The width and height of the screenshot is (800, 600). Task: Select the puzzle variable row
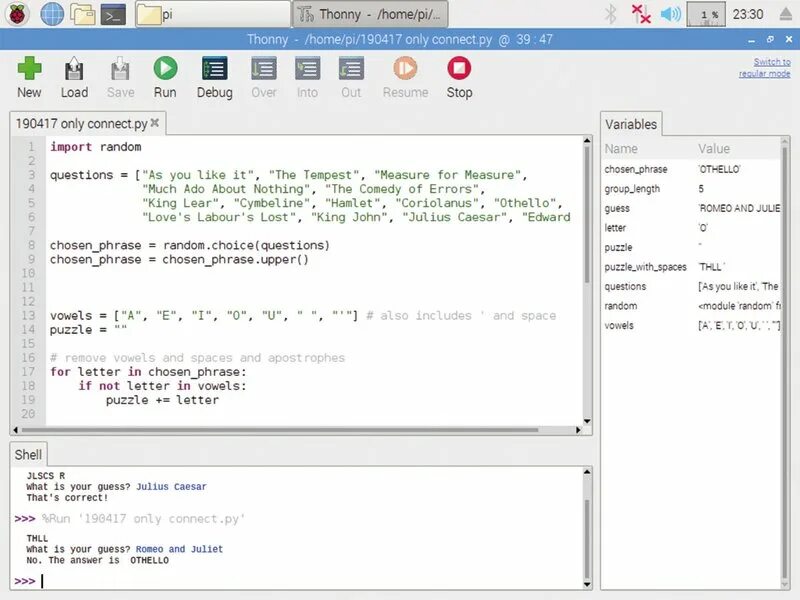691,247
